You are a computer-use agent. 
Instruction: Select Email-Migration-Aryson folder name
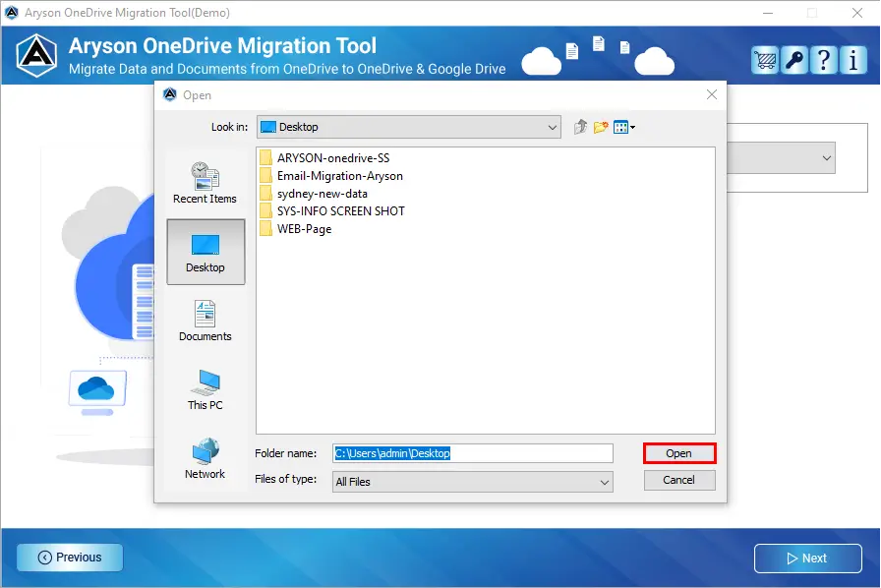tap(340, 176)
